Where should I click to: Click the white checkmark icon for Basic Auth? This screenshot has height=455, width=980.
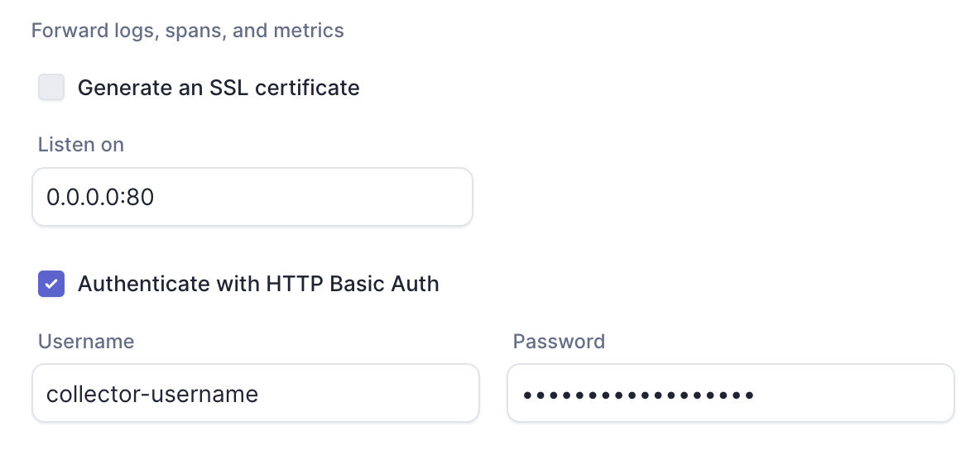pyautogui.click(x=51, y=284)
